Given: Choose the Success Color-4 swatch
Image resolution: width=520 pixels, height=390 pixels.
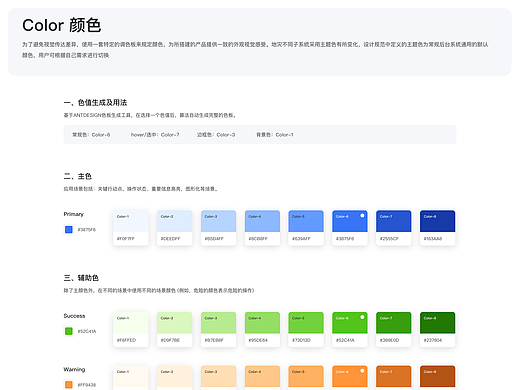Looking at the screenshot, I should click(262, 330).
